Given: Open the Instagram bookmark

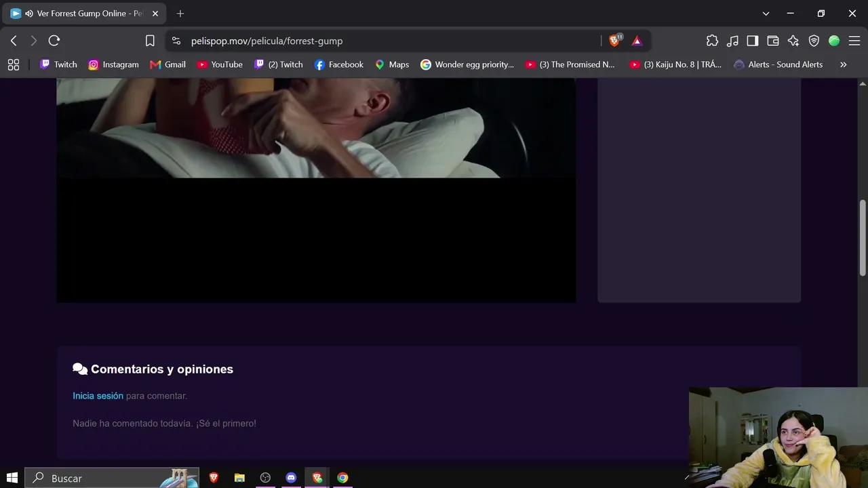Looking at the screenshot, I should (113, 64).
